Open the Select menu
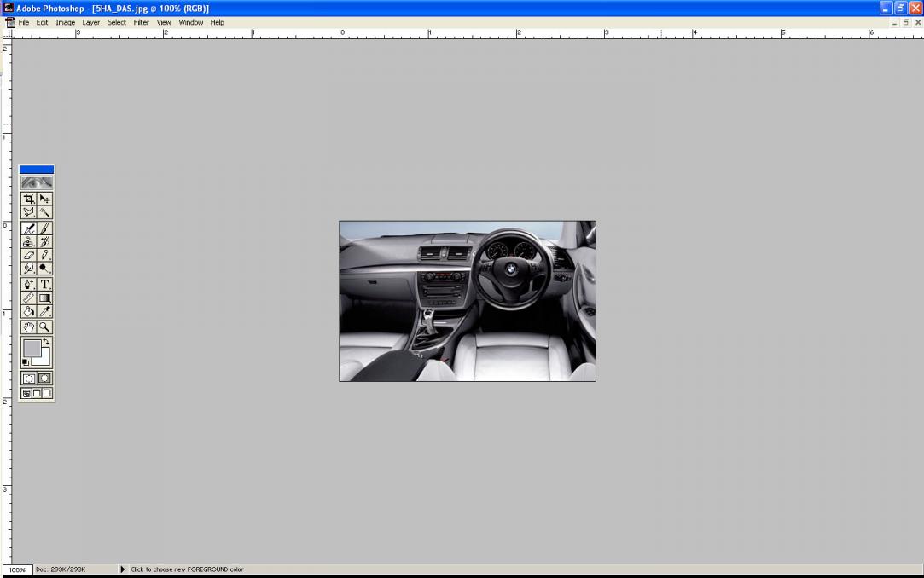The width and height of the screenshot is (924, 578). click(x=117, y=22)
